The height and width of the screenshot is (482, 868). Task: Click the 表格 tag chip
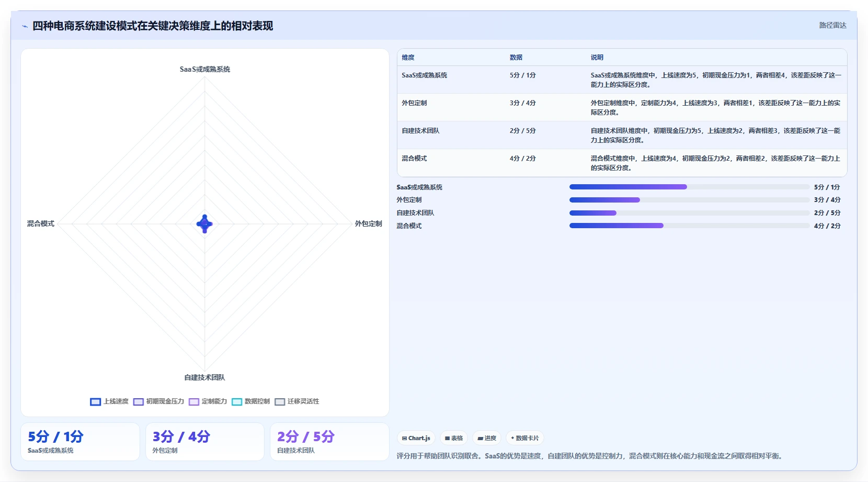(x=454, y=438)
